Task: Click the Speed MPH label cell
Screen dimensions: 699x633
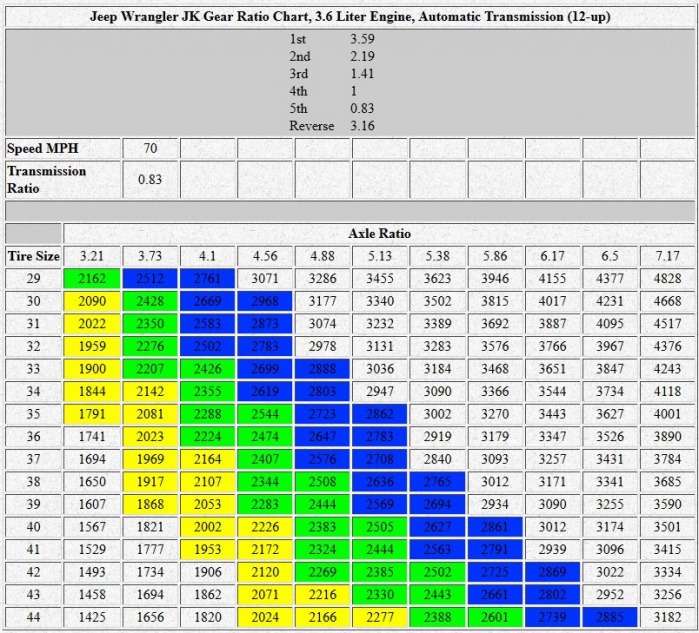Action: [62, 148]
